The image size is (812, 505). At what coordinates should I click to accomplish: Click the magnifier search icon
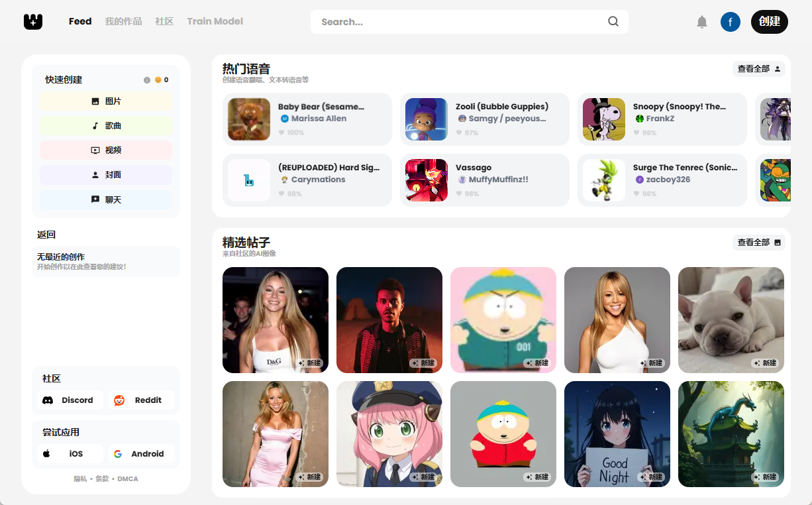coord(613,21)
